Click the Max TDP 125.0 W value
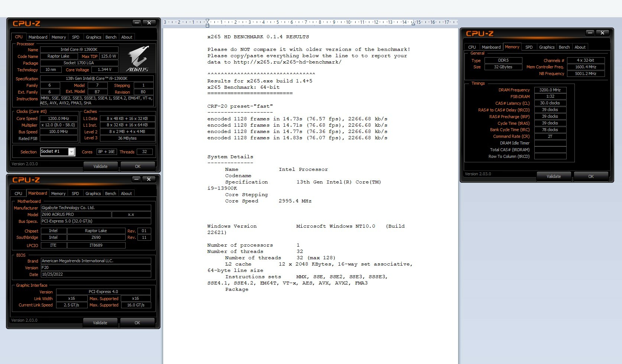Screen dimensions: 622x364 [x=108, y=56]
